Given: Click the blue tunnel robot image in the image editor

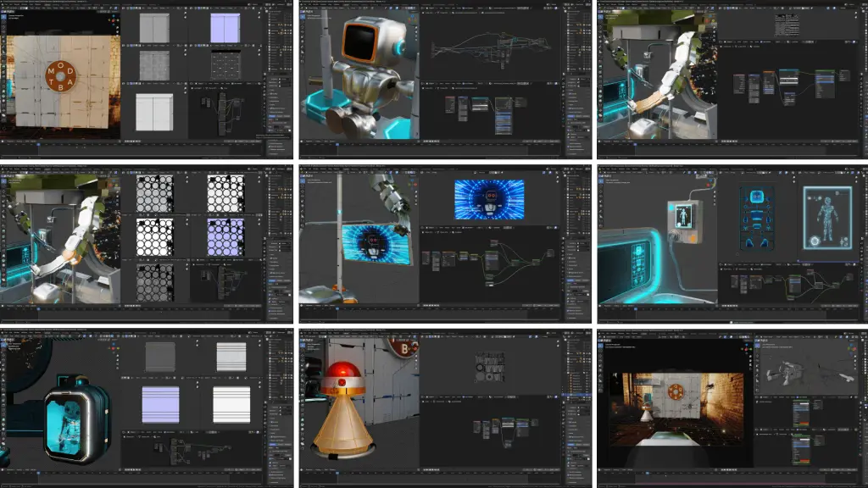Looking at the screenshot, I should point(489,199).
